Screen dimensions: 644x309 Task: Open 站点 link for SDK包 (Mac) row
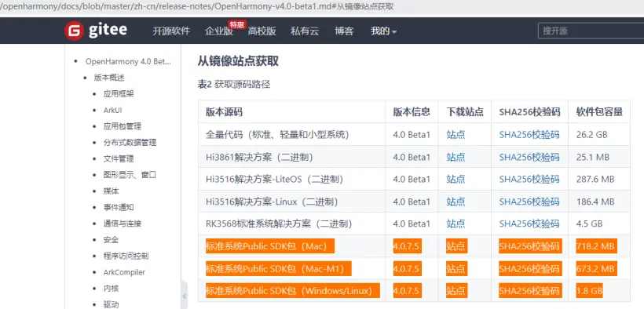point(456,246)
